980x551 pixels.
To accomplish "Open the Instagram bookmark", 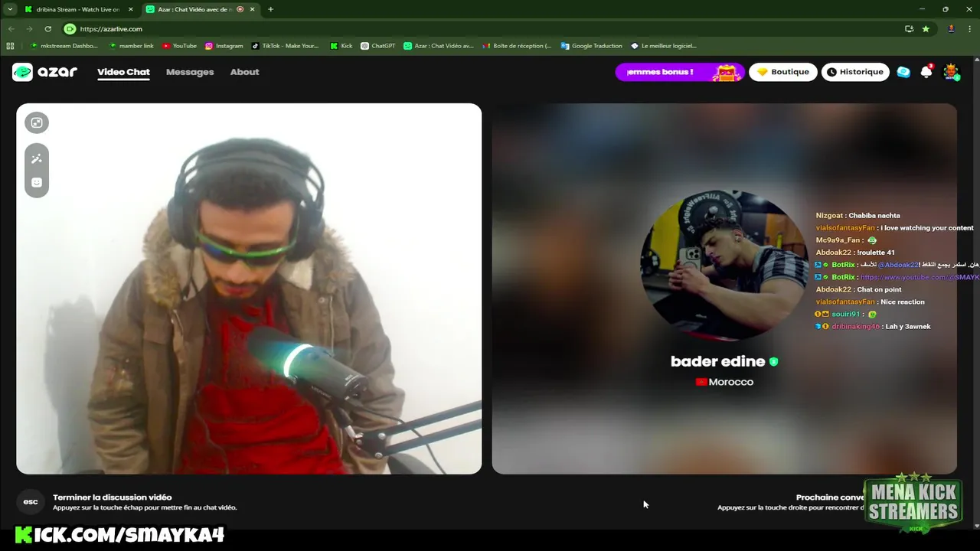I will (x=224, y=46).
